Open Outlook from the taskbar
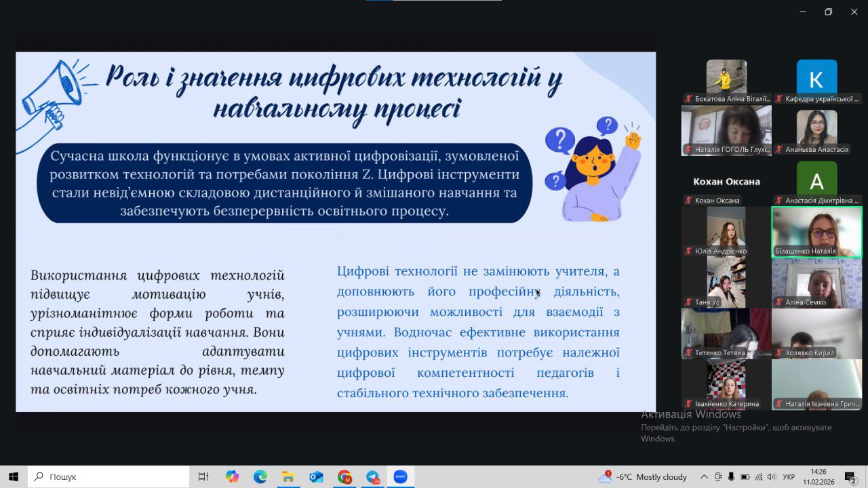This screenshot has height=488, width=868. coord(316,476)
